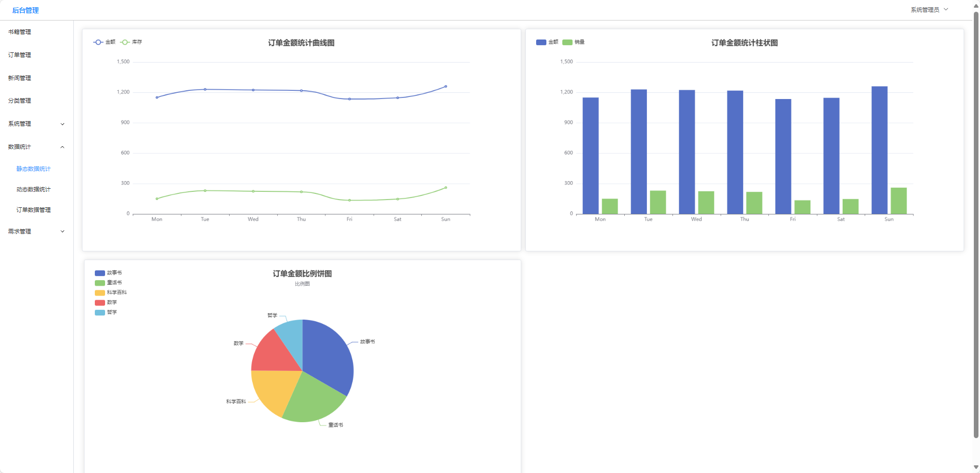The height and width of the screenshot is (473, 980).
Task: Open the 系统管理员 user dropdown
Action: (x=929, y=10)
